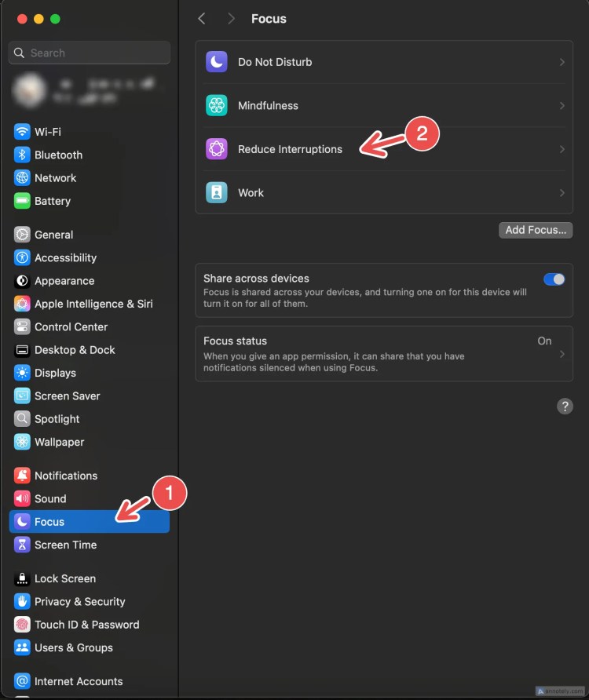Open the Work focus label

click(x=251, y=193)
